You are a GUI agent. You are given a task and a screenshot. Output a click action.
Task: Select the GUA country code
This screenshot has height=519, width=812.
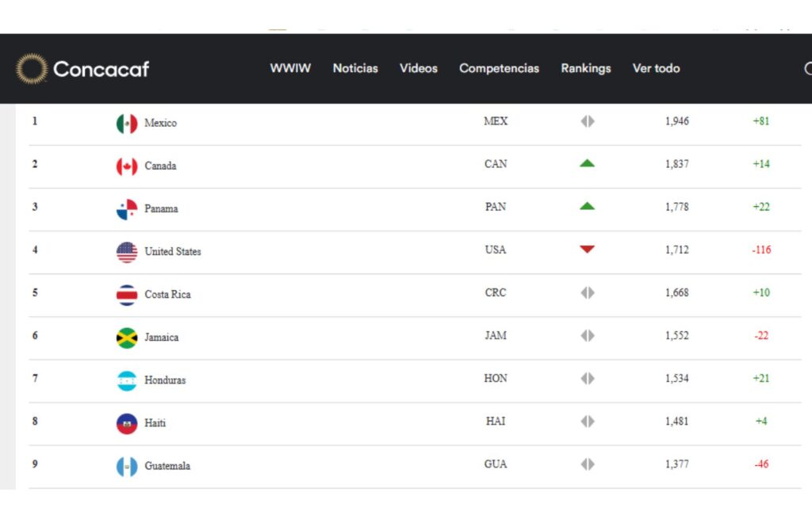(x=496, y=464)
